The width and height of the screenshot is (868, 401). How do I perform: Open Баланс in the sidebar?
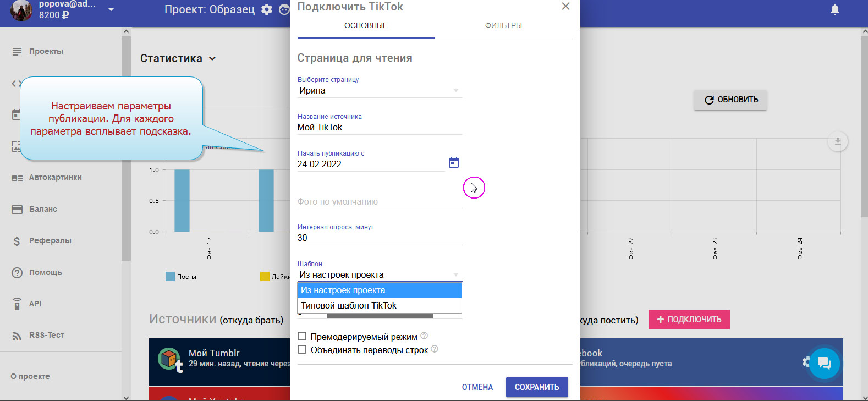point(43,209)
